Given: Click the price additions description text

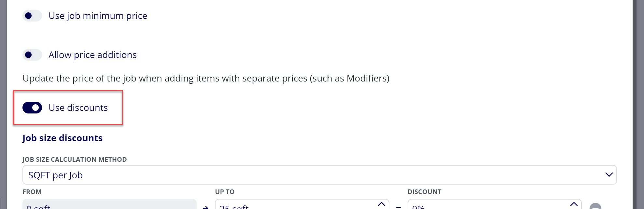Looking at the screenshot, I should 206,78.
